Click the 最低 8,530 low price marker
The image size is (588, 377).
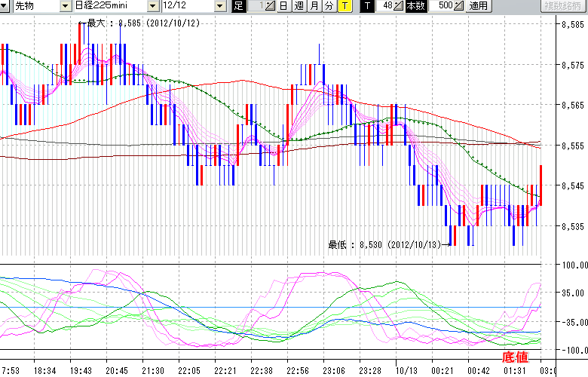(384, 244)
